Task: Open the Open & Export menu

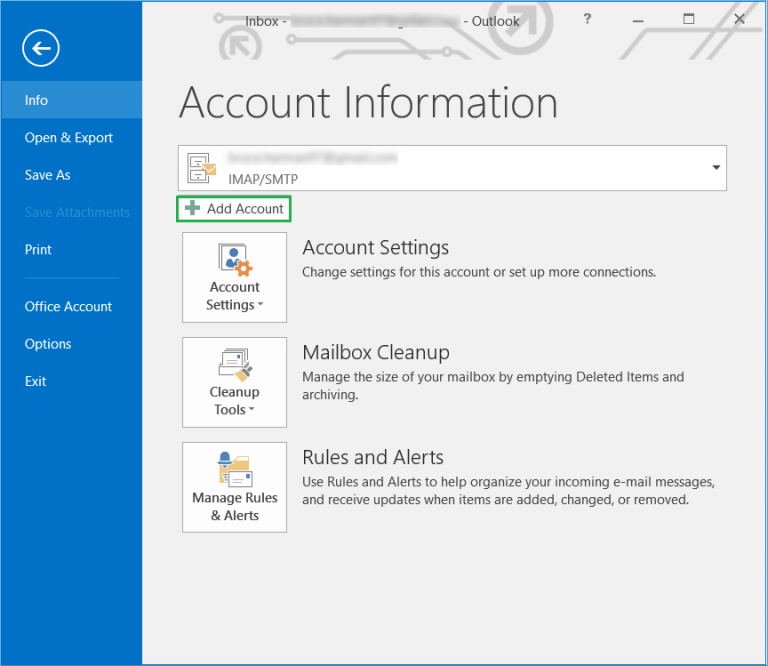Action: click(x=69, y=138)
